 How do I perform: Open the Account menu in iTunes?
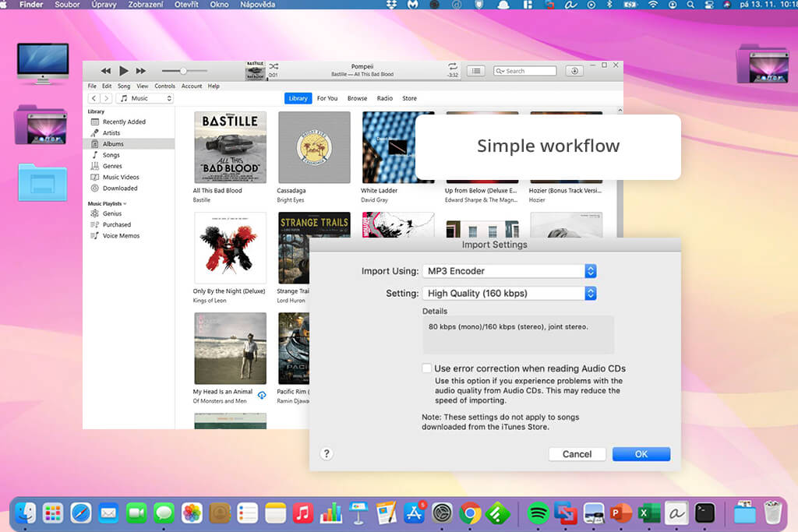coord(192,86)
